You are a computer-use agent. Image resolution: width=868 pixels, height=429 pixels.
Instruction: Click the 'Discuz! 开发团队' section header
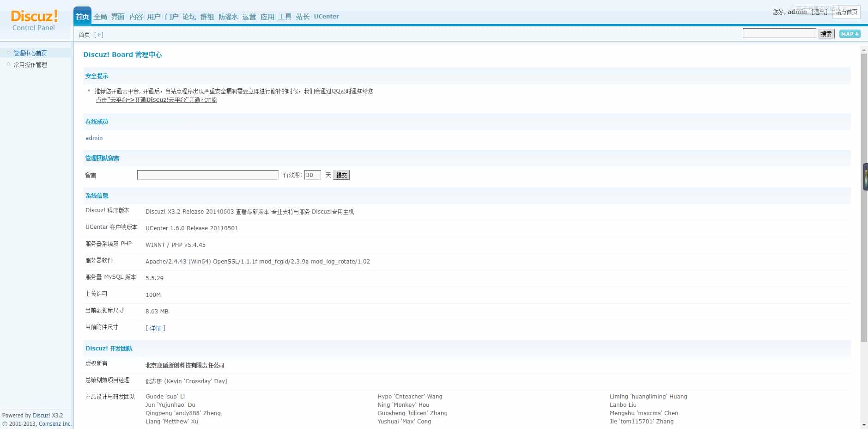[x=109, y=349]
